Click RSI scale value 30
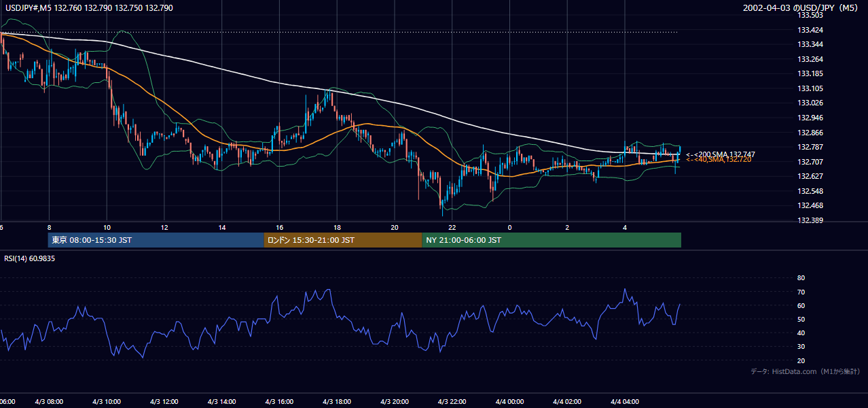 [801, 346]
